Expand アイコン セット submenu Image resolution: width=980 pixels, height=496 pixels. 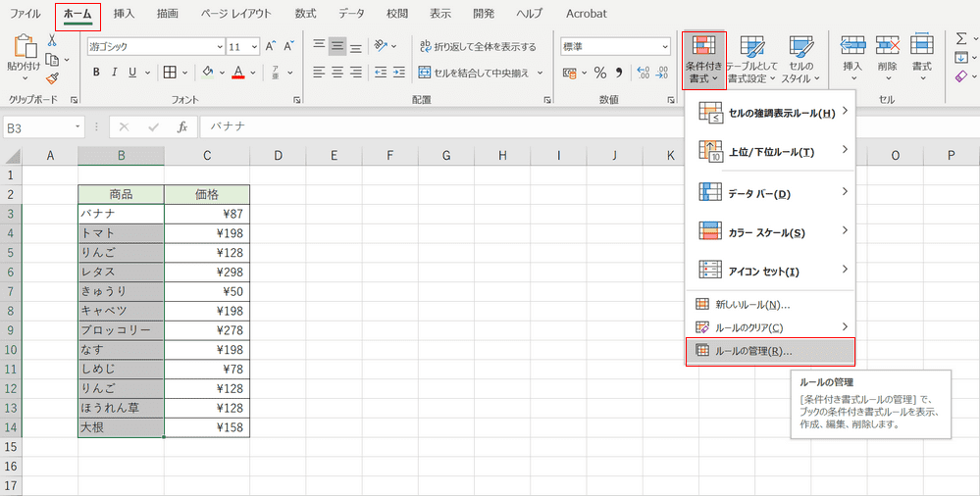[x=770, y=271]
